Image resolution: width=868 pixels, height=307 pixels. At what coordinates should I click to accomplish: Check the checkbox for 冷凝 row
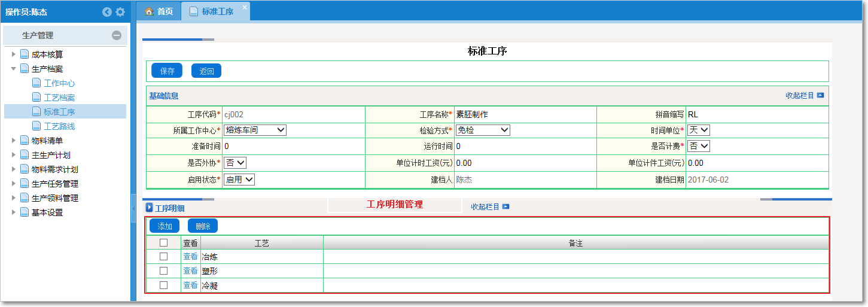tap(163, 285)
